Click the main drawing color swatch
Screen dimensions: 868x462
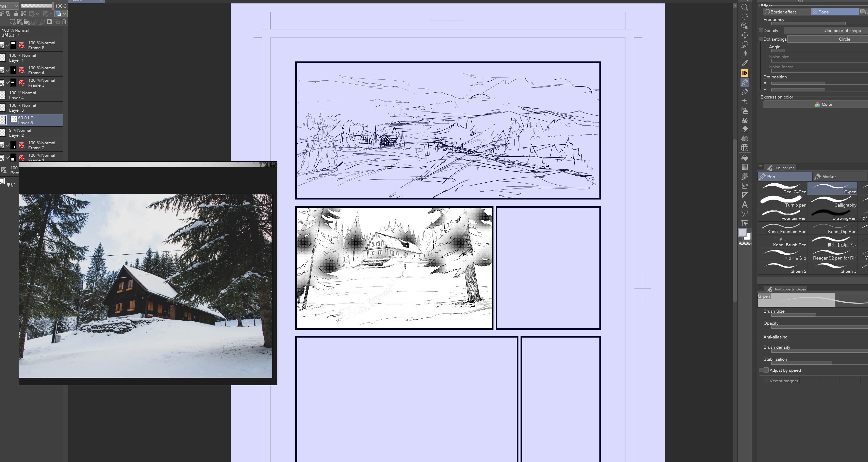pyautogui.click(x=742, y=232)
